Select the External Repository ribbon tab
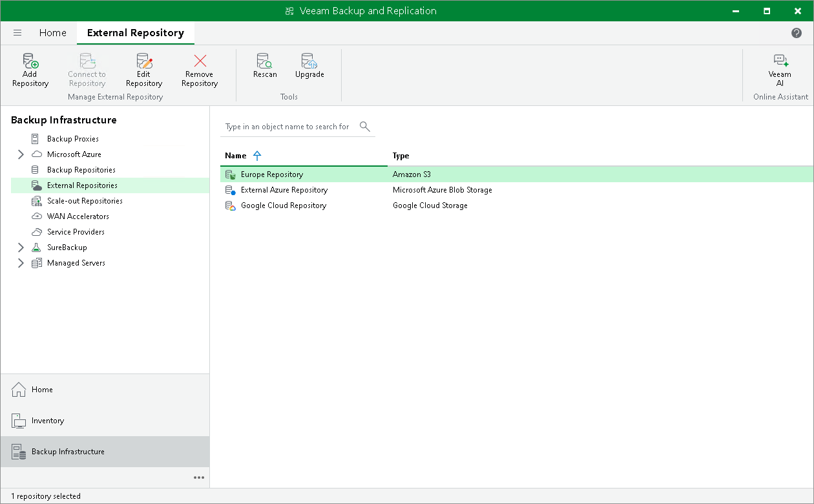The height and width of the screenshot is (504, 814). click(x=136, y=33)
